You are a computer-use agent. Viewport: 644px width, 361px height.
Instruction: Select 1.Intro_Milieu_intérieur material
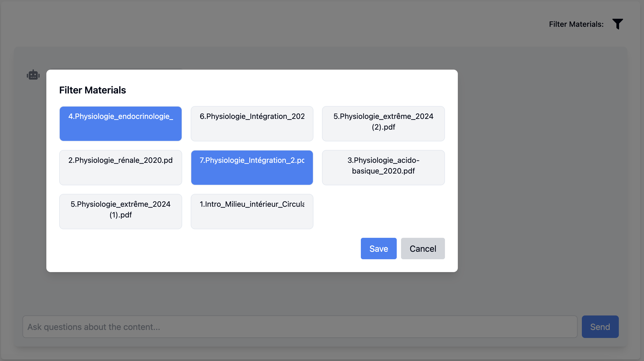(x=252, y=212)
